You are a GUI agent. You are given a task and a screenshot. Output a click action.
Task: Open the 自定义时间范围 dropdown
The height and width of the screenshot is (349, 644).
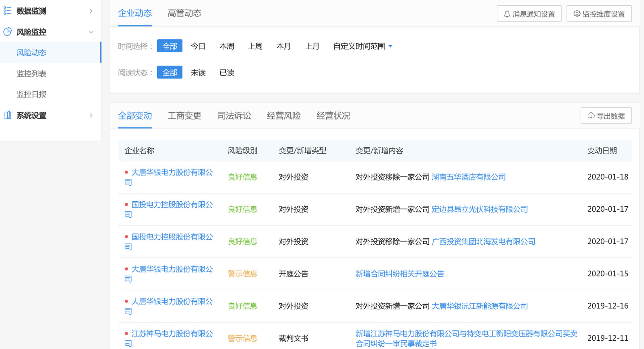pyautogui.click(x=362, y=46)
